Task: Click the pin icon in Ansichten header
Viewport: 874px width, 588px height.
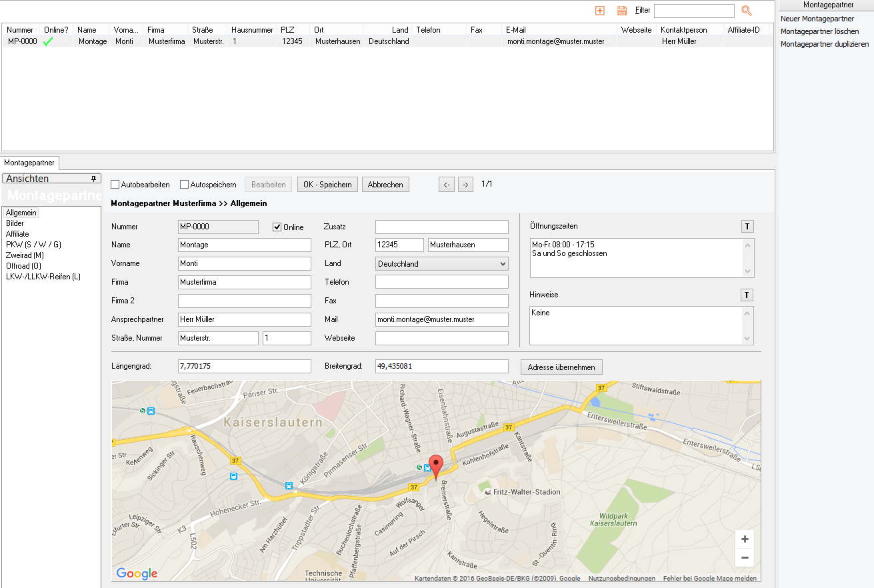Action: [x=93, y=179]
